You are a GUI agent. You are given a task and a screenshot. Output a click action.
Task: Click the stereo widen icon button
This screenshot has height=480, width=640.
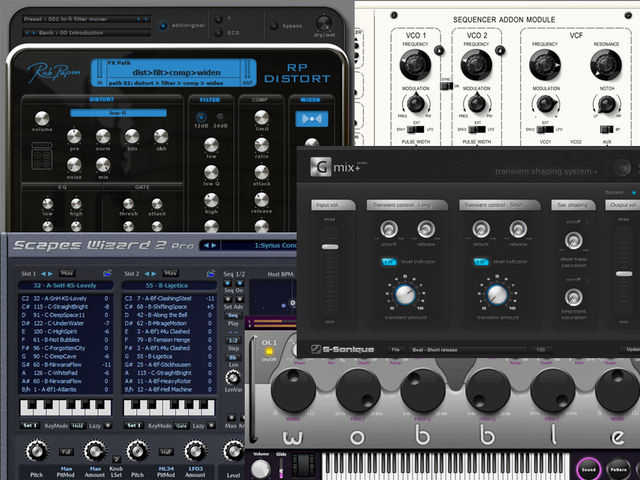tap(311, 119)
